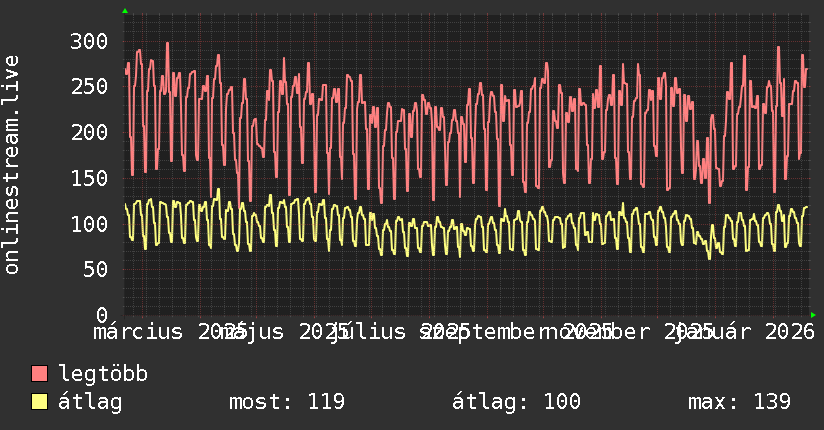Image resolution: width=824 pixels, height=430 pixels.
Task: Click the green arrow at x-axis end
Action: [813, 315]
